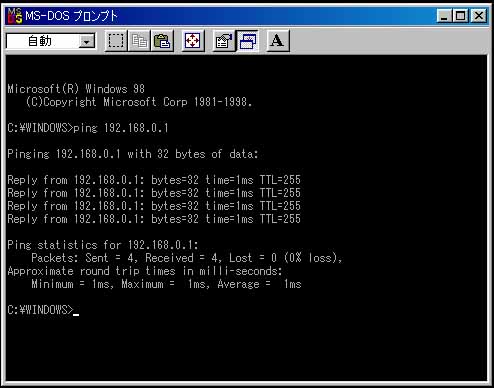Click the line 'Microsoft(R) Windows 98'
The image size is (494, 388).
pos(76,89)
